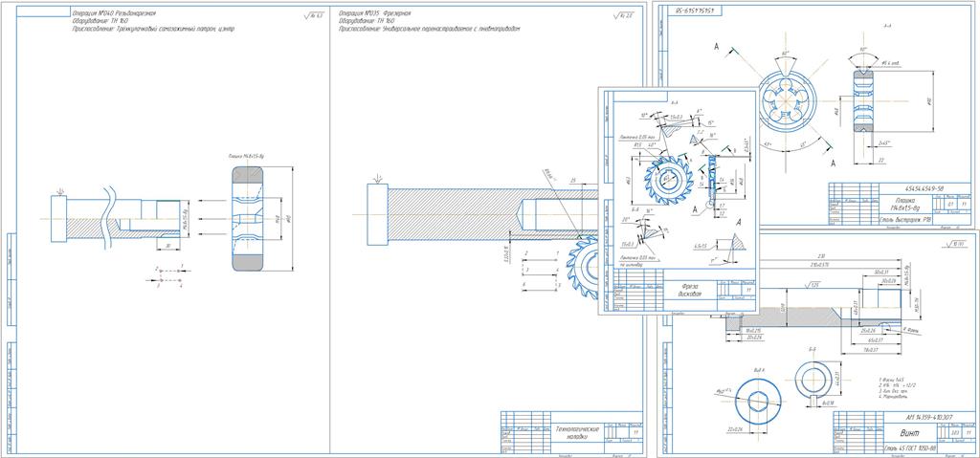Select the milling cutter in the operation 035 setup
The height and width of the screenshot is (458, 980).
coord(583,267)
